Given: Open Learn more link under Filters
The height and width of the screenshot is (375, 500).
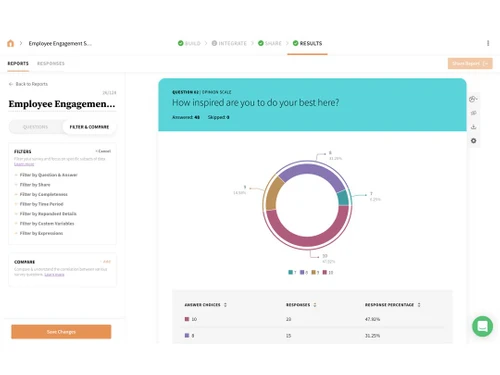Looking at the screenshot, I should point(24,164).
